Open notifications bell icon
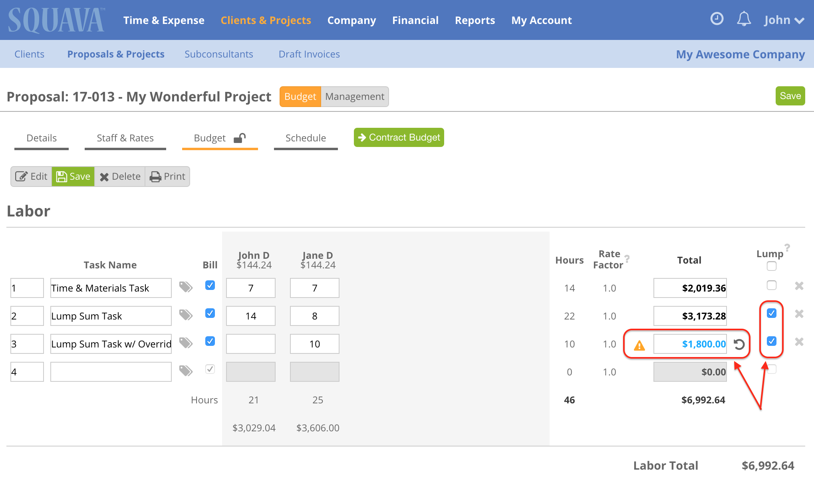 pos(744,19)
